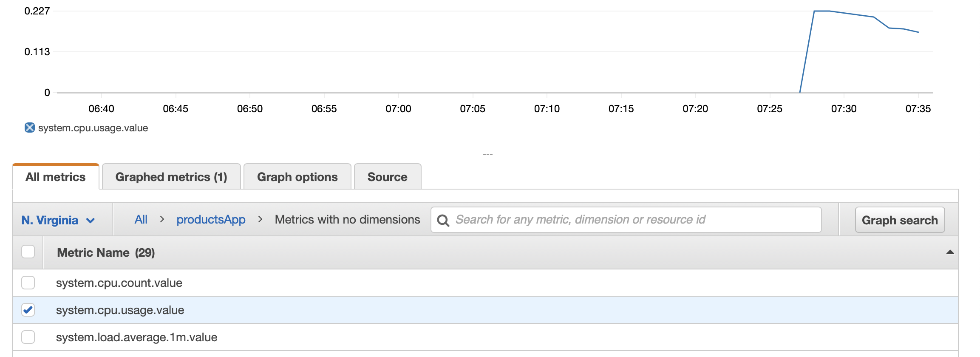The image size is (980, 357).
Task: Open the Source tab
Action: [x=388, y=177]
